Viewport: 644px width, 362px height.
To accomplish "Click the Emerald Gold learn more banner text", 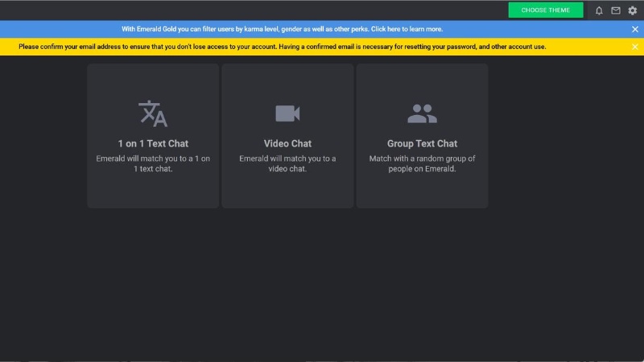I will [283, 29].
